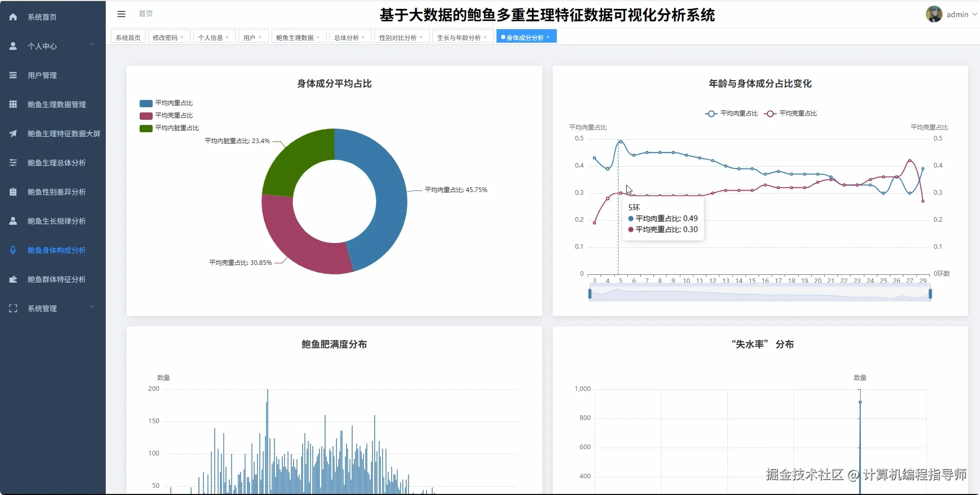
Task: Open 鲍鱼生理特征数据大屏 in the sidebar
Action: [53, 134]
